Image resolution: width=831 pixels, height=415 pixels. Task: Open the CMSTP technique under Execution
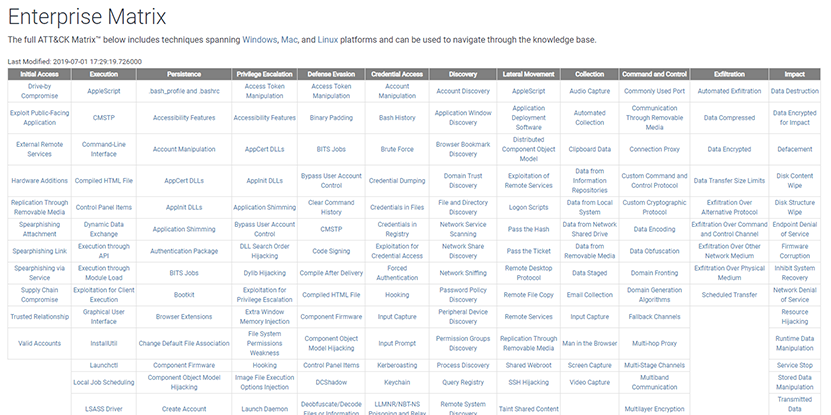pos(104,118)
